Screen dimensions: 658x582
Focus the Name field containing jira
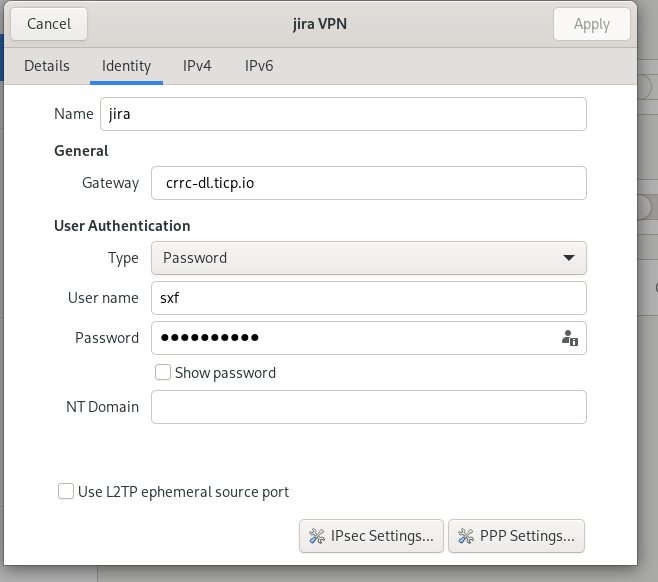pos(343,114)
